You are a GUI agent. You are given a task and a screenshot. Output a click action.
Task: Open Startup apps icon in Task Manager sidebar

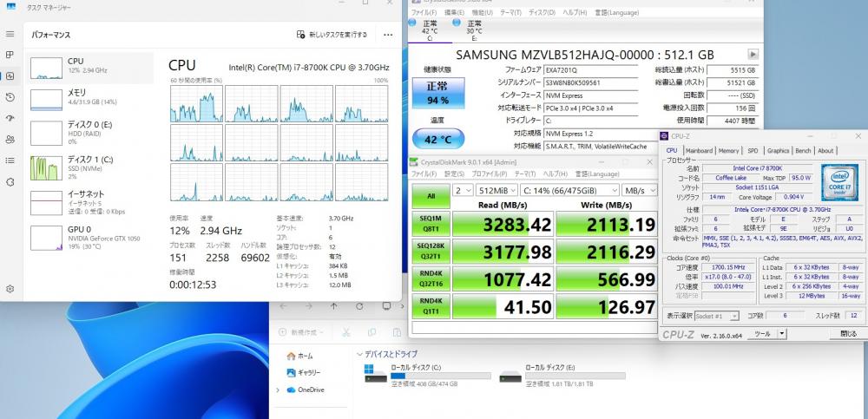click(10, 119)
